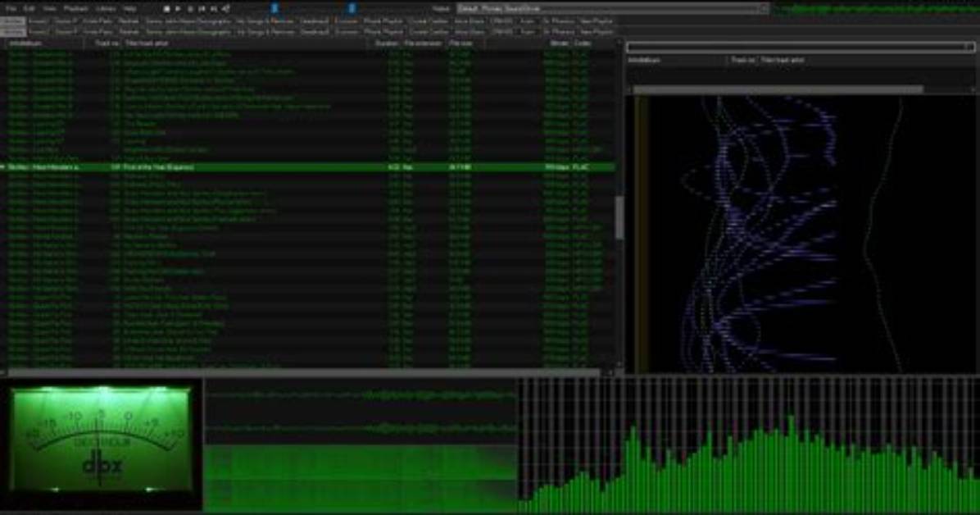This screenshot has width=980, height=515.
Task: Open the playback order dropdown at top
Action: point(613,9)
